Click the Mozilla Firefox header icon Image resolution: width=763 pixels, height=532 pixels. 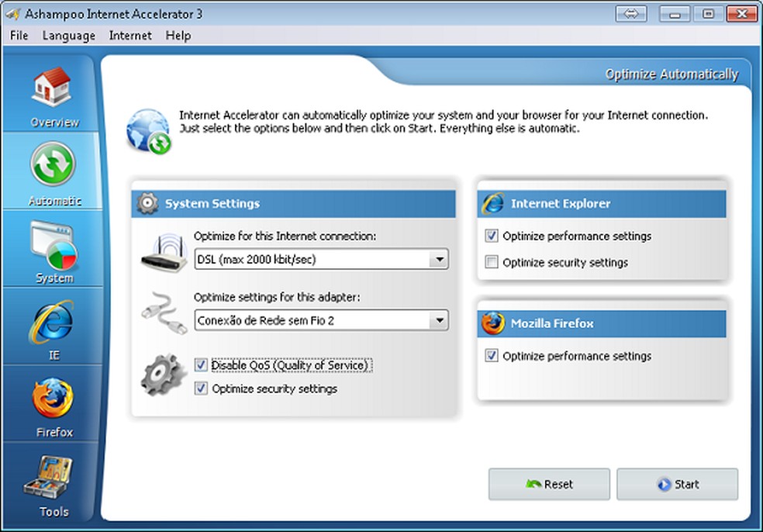coord(493,323)
